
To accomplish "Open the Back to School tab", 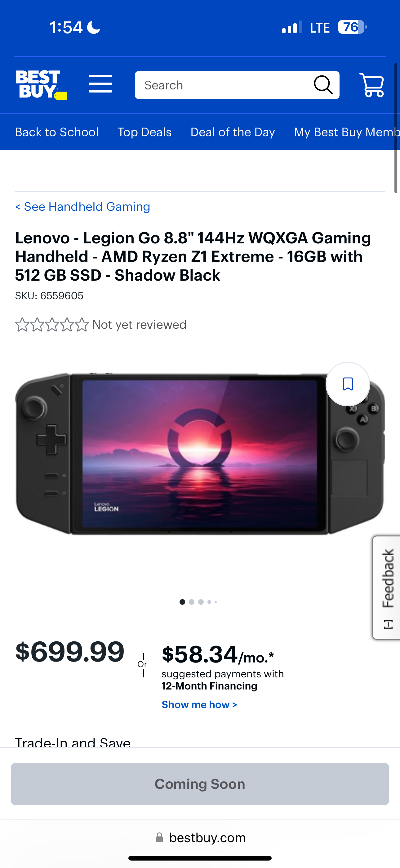I will pos(57,132).
